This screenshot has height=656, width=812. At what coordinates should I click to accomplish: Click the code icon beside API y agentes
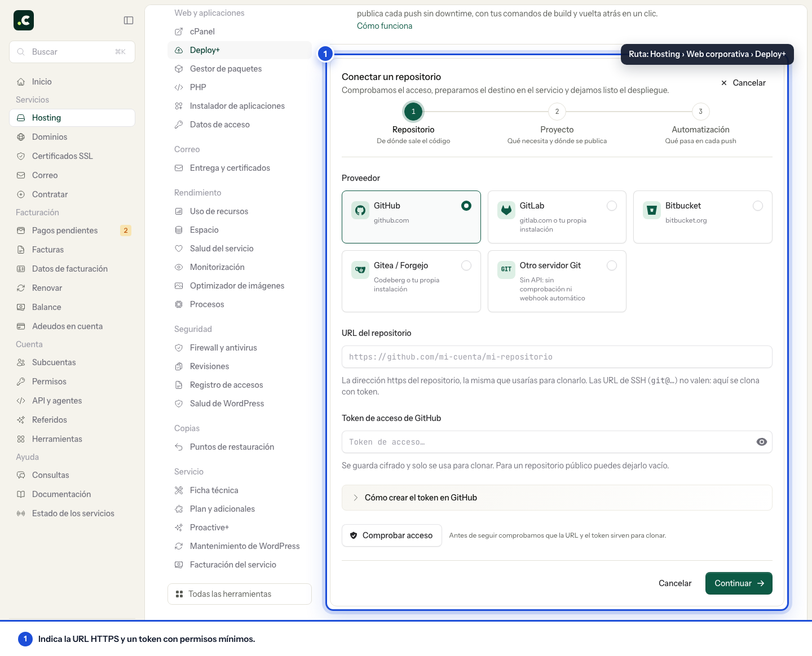(x=21, y=401)
